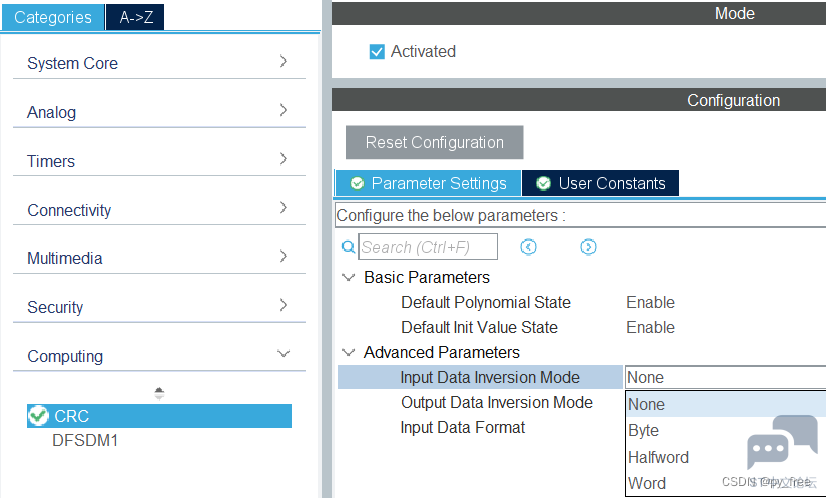This screenshot has width=826, height=498.
Task: Go to previous search result arrow
Action: coord(528,247)
